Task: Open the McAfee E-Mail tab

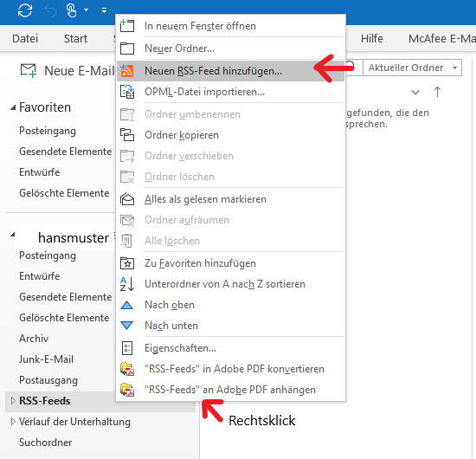Action: 442,39
